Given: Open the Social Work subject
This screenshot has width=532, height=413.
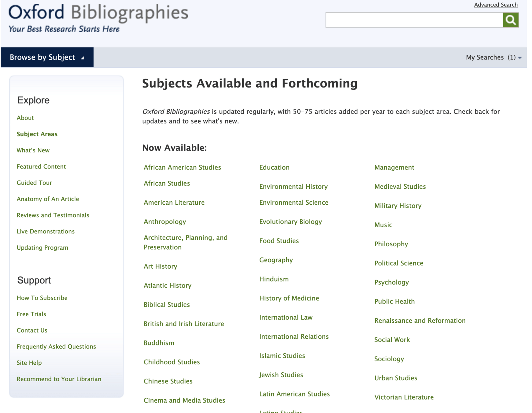Looking at the screenshot, I should point(392,340).
